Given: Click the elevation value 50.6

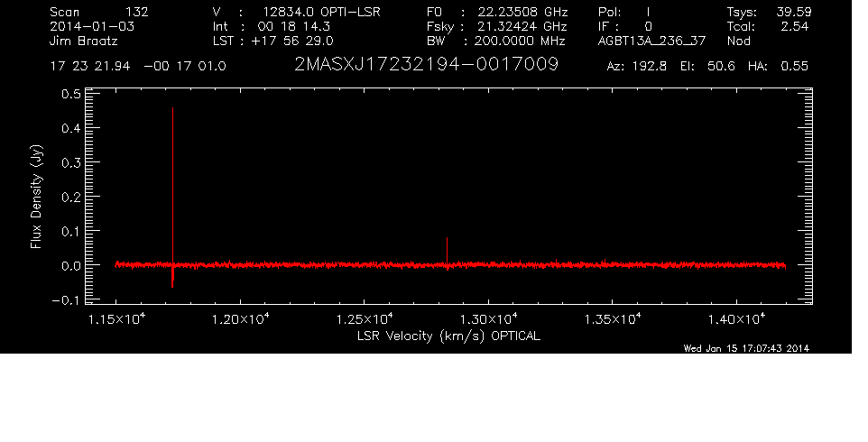Looking at the screenshot, I should pos(721,67).
